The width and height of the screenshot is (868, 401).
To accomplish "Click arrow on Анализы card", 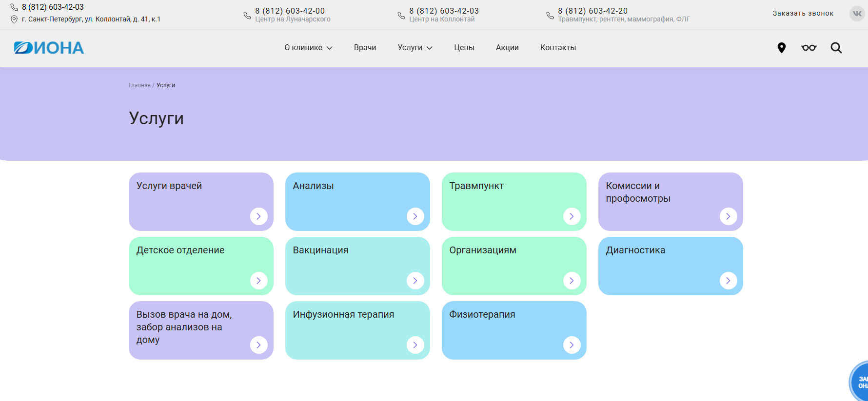I will 415,216.
